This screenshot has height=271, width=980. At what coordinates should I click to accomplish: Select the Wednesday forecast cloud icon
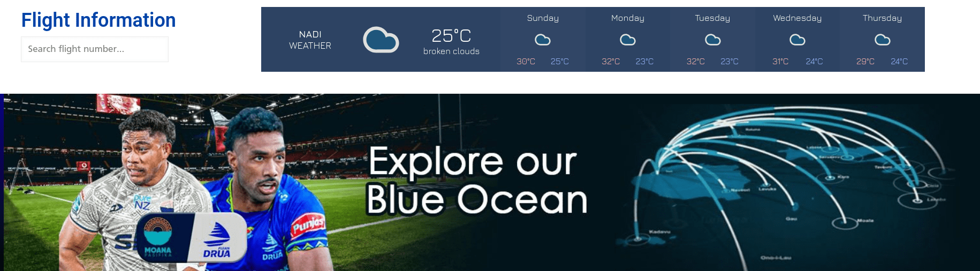tap(797, 40)
